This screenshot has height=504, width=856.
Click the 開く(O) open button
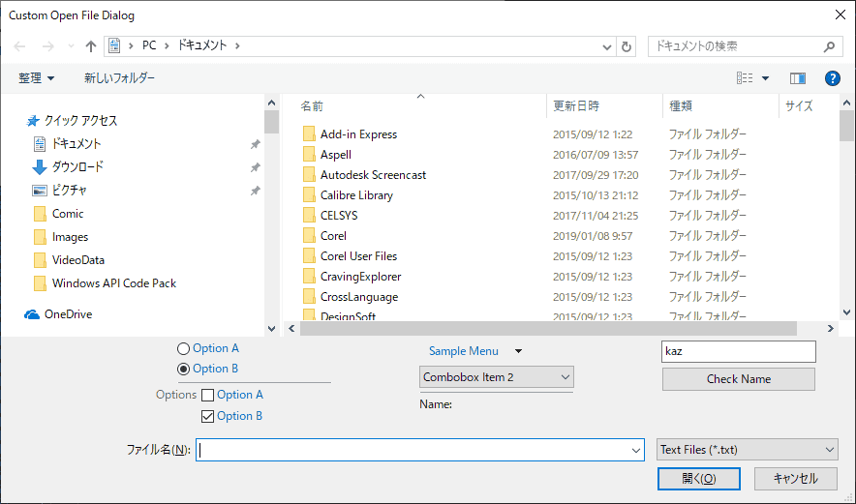699,479
